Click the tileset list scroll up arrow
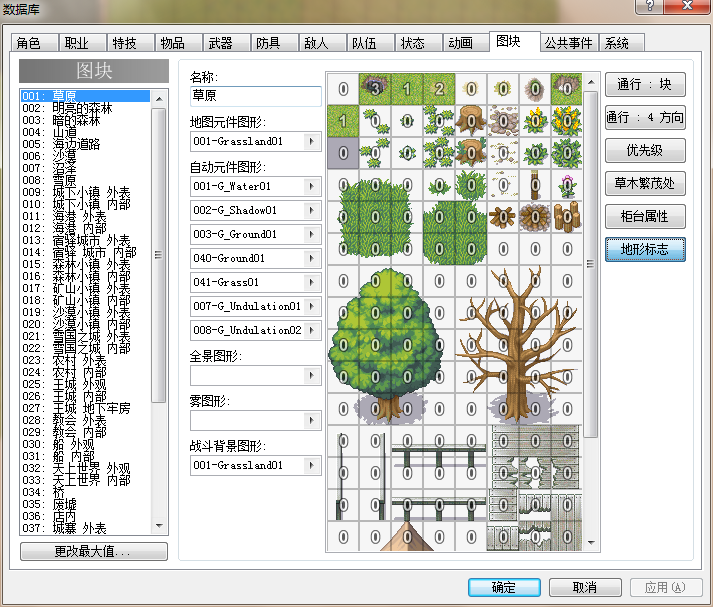Viewport: 713px width, 607px height. click(159, 99)
